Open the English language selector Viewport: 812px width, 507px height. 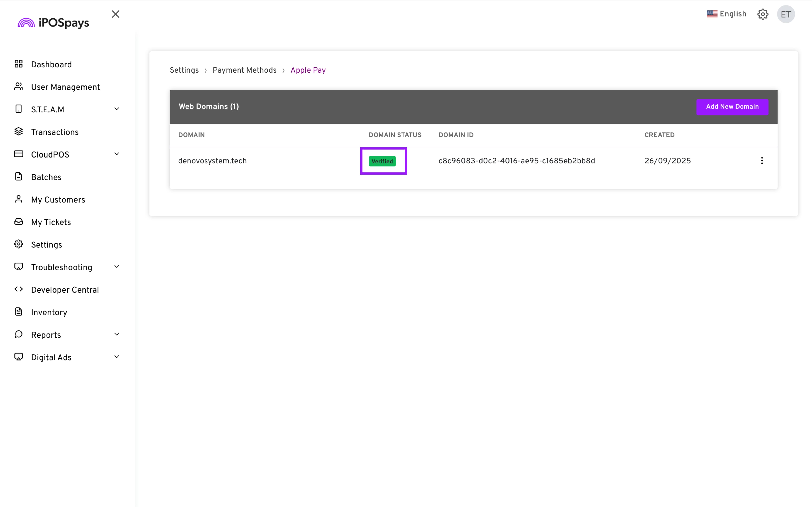(x=726, y=14)
